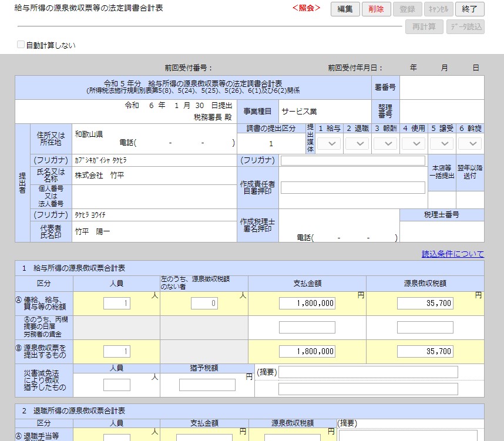Click the company name 株式会社 竹平

click(99, 175)
